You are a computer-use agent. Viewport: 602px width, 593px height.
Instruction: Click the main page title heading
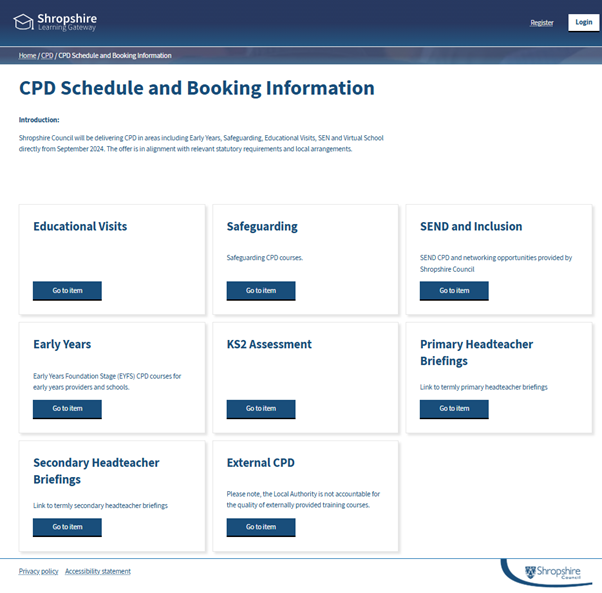197,88
